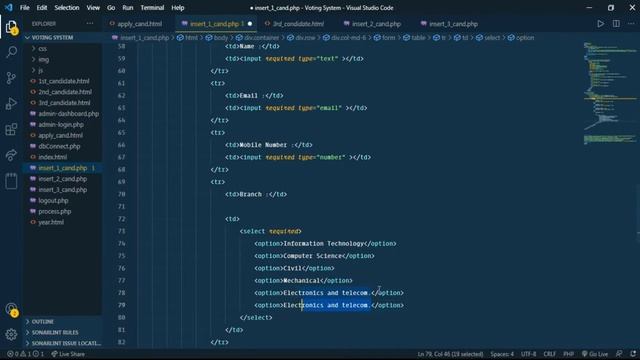Click the Run Code play button

pyautogui.click(x=600, y=24)
